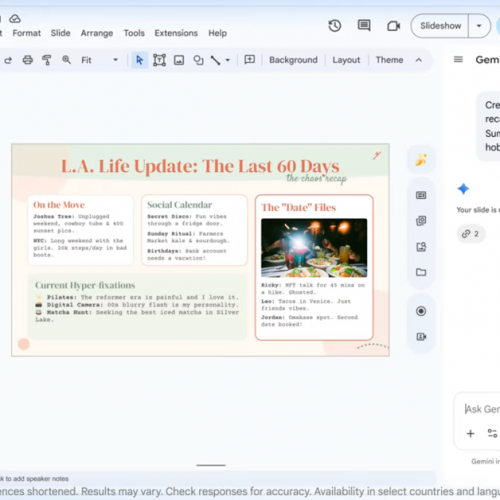The image size is (500, 500).
Task: Click the slide title 'L.A. Life Update'
Action: click(200, 166)
